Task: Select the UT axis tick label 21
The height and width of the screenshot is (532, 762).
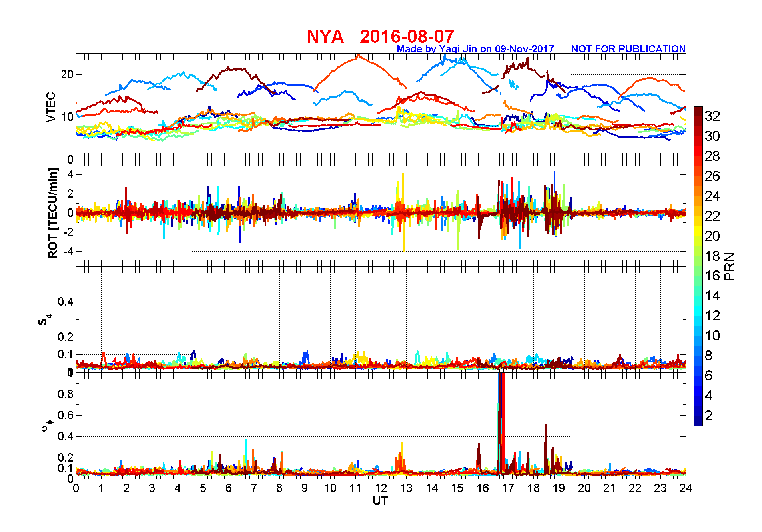Action: tap(610, 488)
